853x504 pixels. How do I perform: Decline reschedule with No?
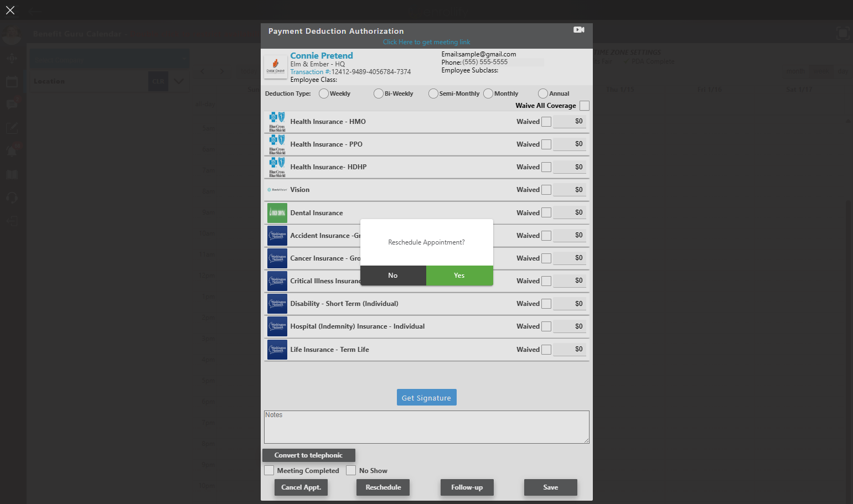(x=393, y=276)
